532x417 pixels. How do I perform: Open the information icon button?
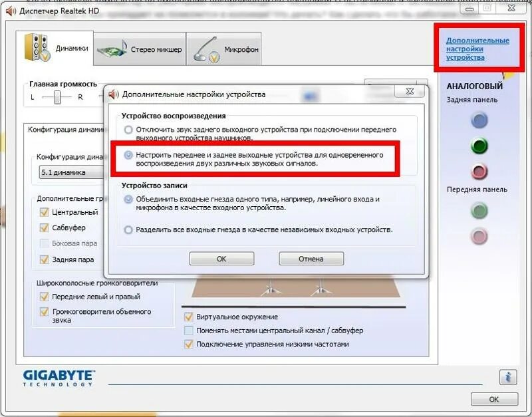508,377
